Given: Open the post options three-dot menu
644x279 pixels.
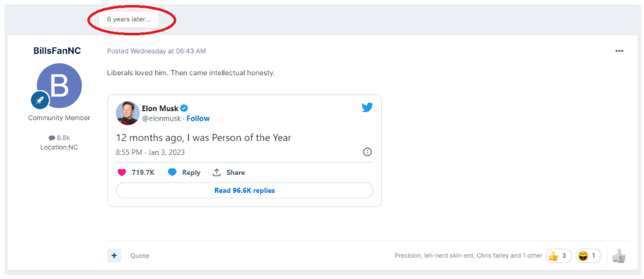Looking at the screenshot, I should pos(620,51).
